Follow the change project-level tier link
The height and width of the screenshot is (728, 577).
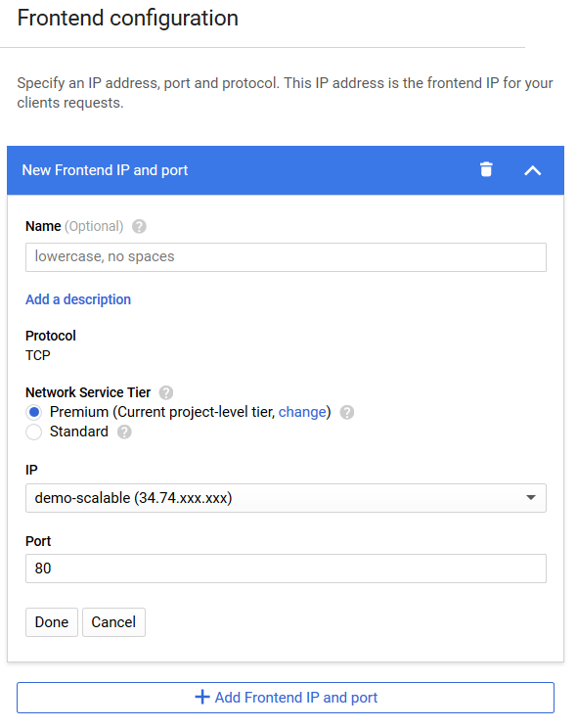point(302,412)
